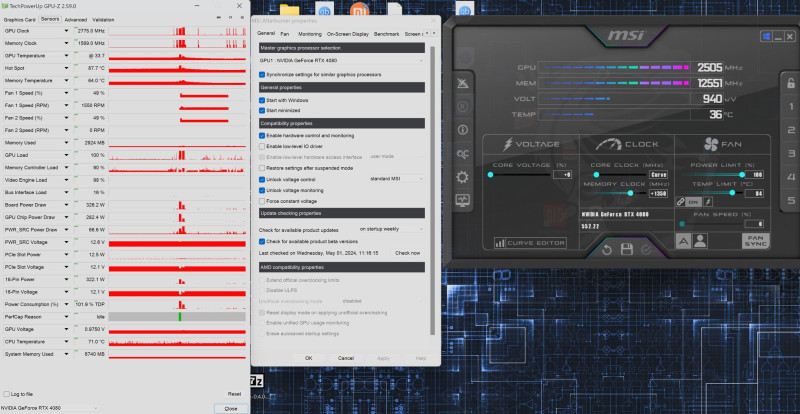
Task: Select profile slot 5 in Afterburner
Action: pyautogui.click(x=791, y=200)
